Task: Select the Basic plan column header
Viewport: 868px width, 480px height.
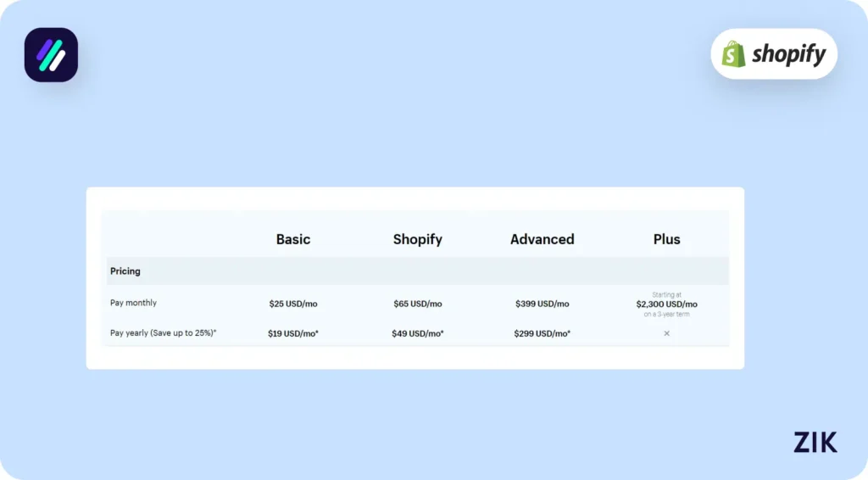Action: (292, 239)
